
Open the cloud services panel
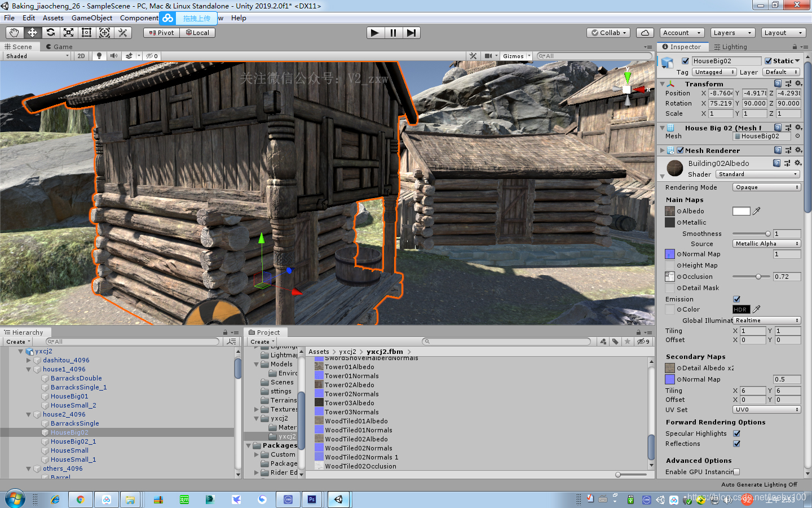click(x=645, y=33)
